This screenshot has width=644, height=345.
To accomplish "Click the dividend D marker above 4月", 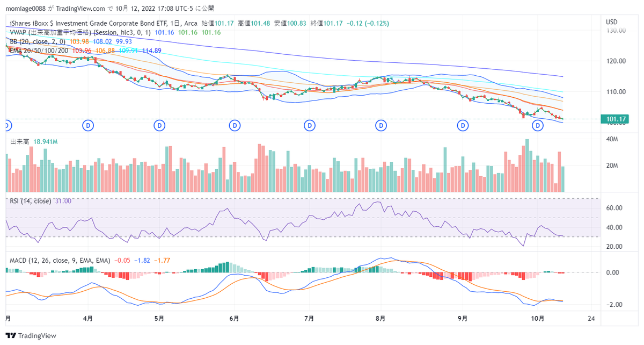I will (x=89, y=125).
